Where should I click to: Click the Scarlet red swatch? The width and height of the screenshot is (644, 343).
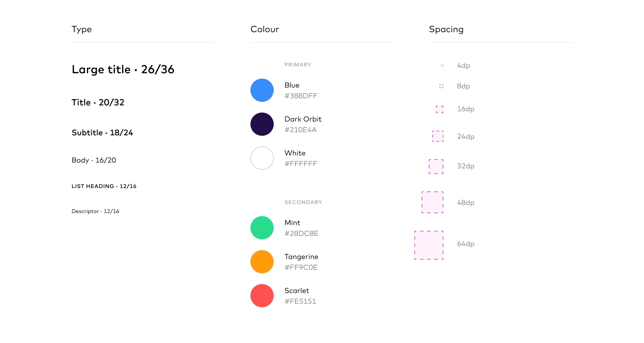click(x=262, y=296)
